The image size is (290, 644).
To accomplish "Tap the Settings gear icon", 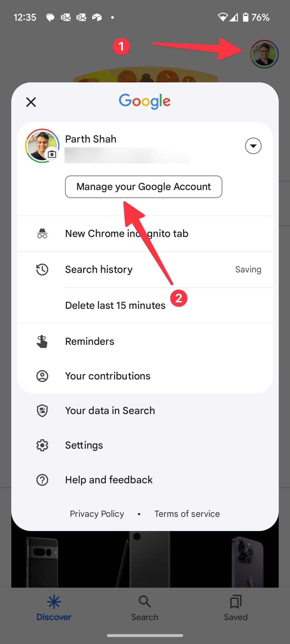I will click(x=42, y=445).
